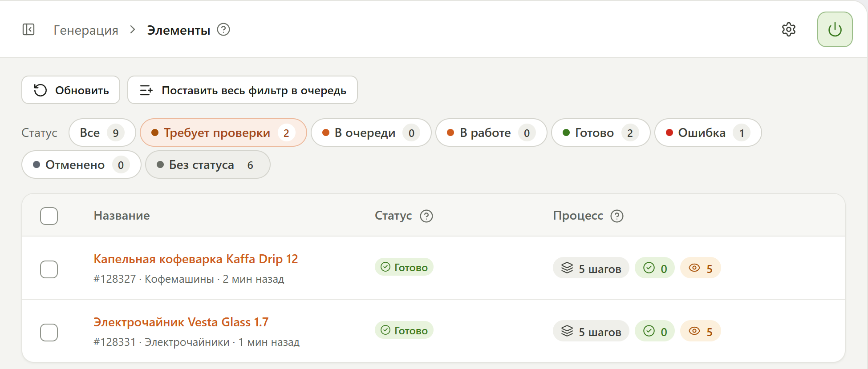Open help icon beside Элементы heading

223,30
